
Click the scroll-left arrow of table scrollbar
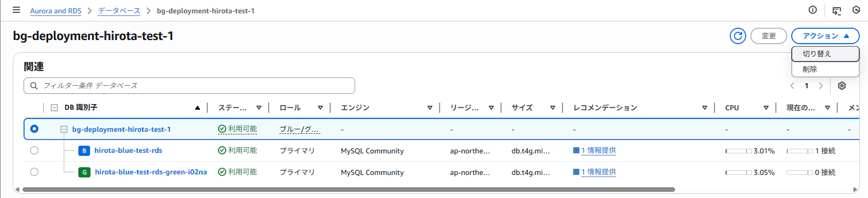pyautogui.click(x=18, y=189)
